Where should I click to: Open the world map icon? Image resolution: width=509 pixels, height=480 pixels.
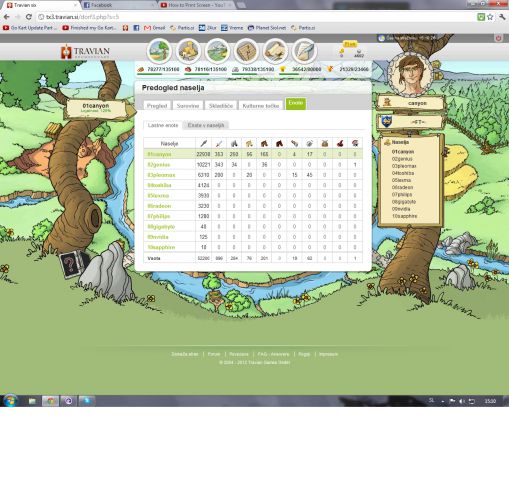[217, 51]
